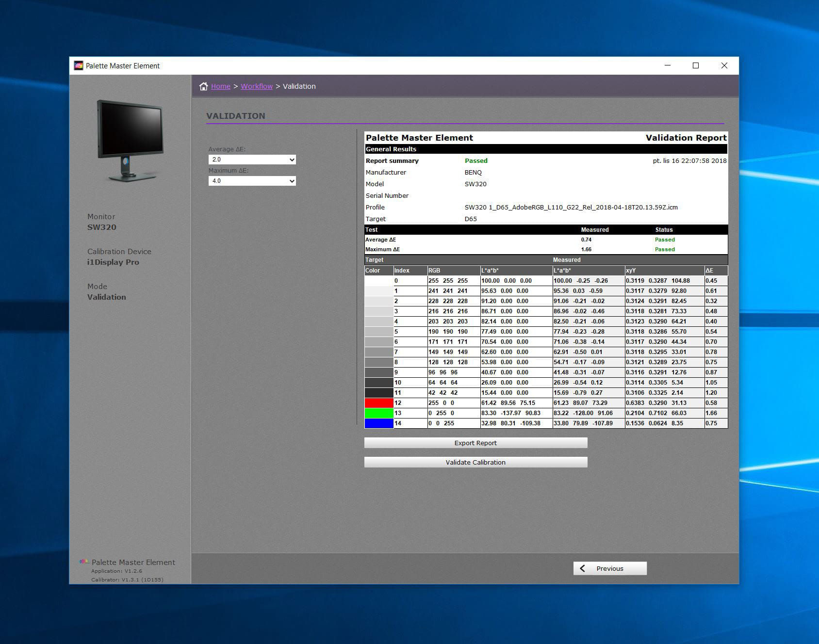Click the 'Validation' breadcrumb text
This screenshot has height=644, width=819.
click(299, 86)
